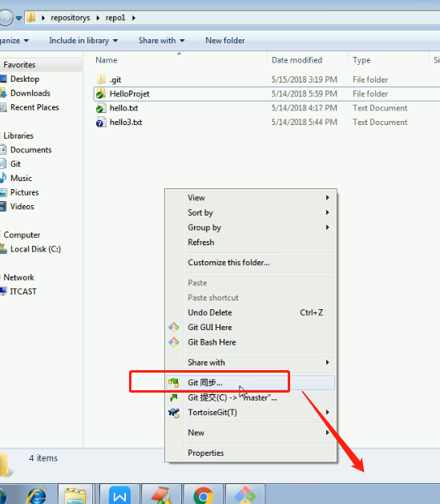Image resolution: width=440 pixels, height=504 pixels.
Task: Expand the New submenu arrow
Action: tap(328, 433)
